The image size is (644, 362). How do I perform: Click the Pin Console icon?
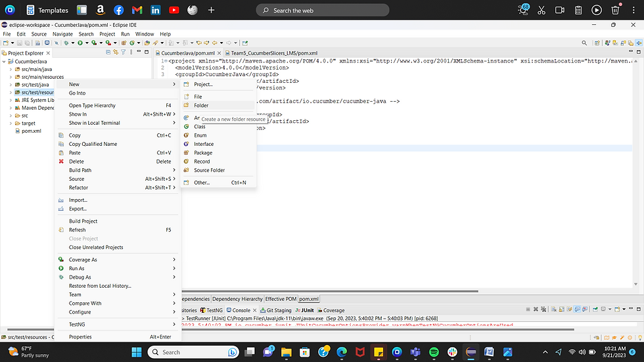(595, 309)
